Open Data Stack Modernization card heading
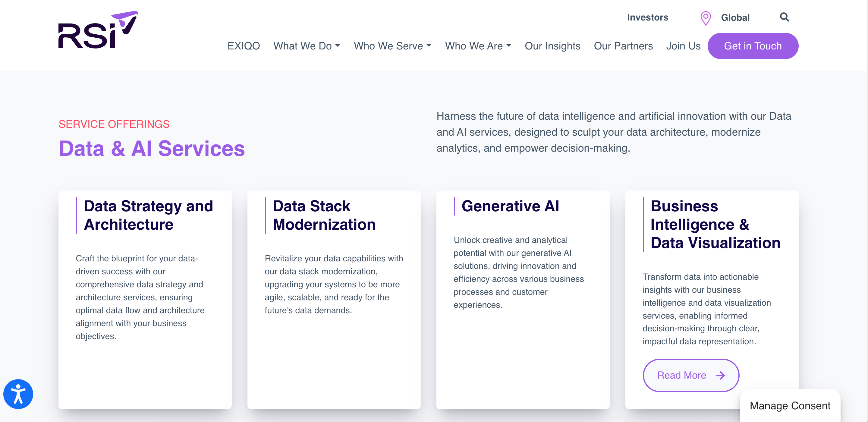Image resolution: width=868 pixels, height=422 pixels. [324, 216]
